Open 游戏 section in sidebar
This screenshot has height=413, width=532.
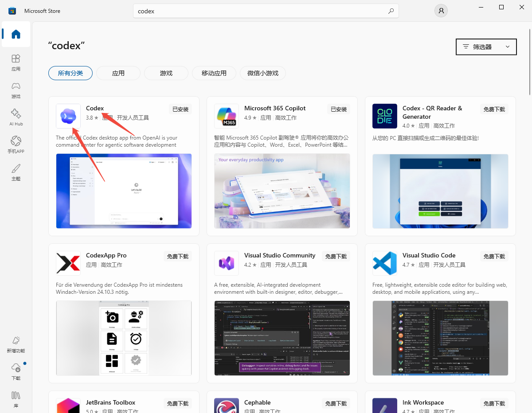click(16, 90)
